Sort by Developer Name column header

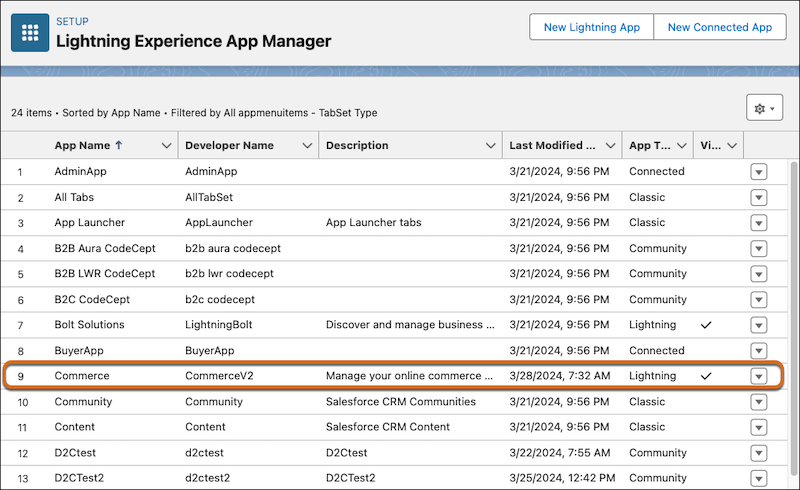point(229,145)
